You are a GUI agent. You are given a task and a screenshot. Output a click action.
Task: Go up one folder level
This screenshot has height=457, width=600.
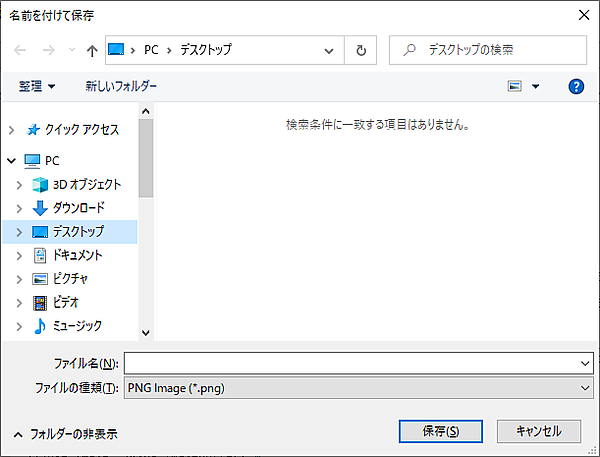point(92,50)
